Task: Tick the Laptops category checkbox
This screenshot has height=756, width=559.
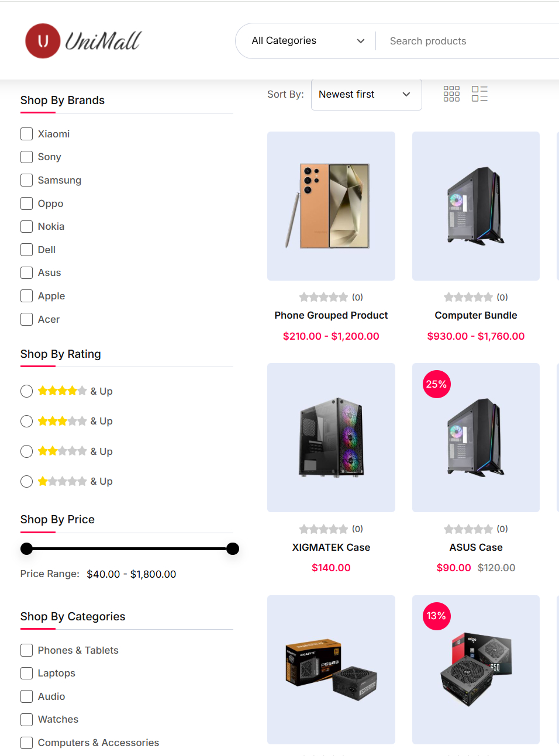Action: pos(26,673)
